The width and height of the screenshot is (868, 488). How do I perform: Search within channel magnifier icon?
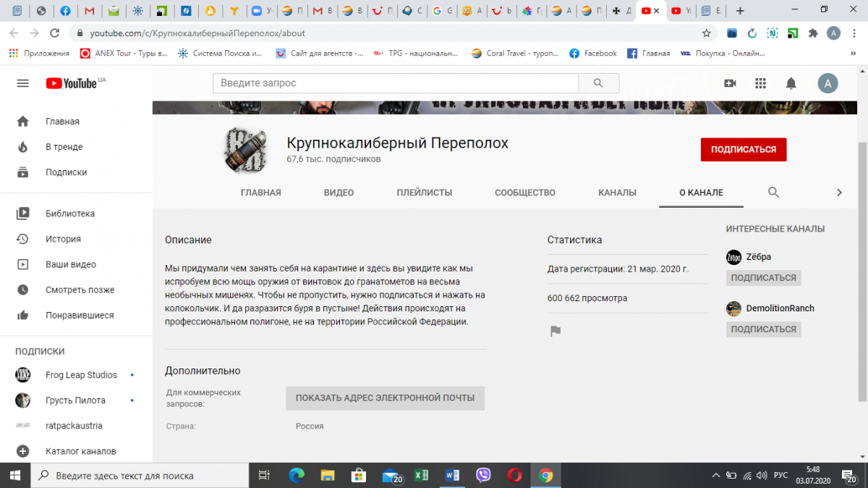coord(773,193)
